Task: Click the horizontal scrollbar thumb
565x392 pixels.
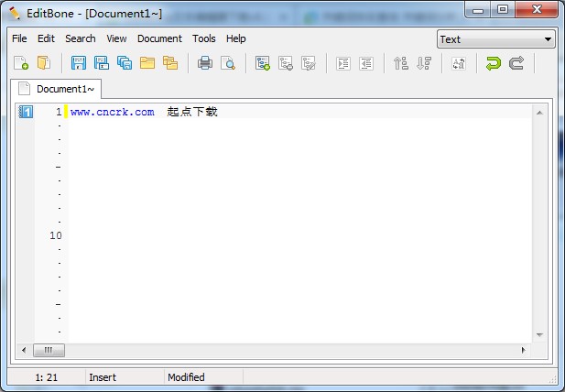Action: tap(49, 350)
